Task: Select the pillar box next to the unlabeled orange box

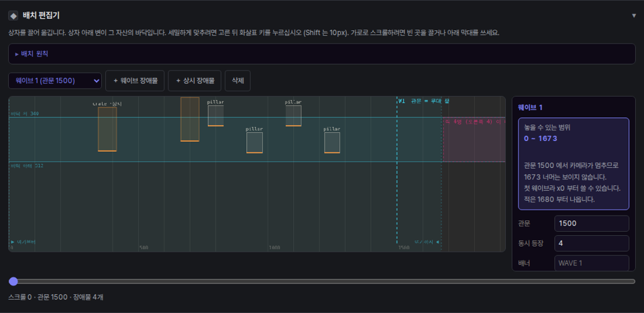Action: pyautogui.click(x=215, y=116)
